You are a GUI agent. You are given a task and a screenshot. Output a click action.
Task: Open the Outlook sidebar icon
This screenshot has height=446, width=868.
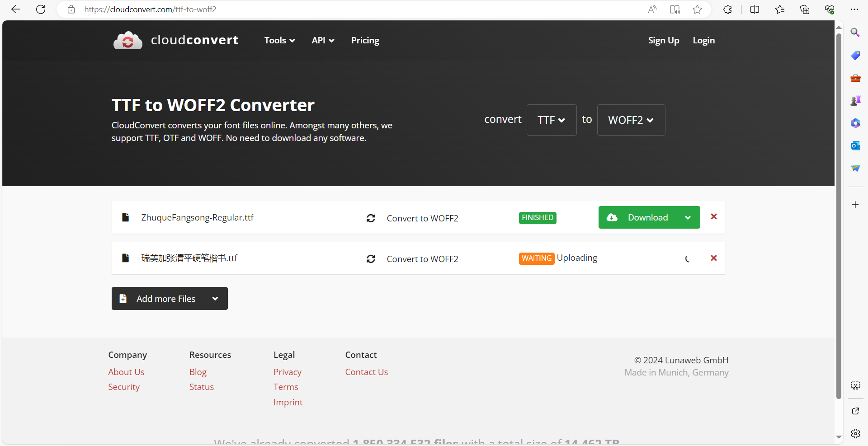pyautogui.click(x=855, y=146)
